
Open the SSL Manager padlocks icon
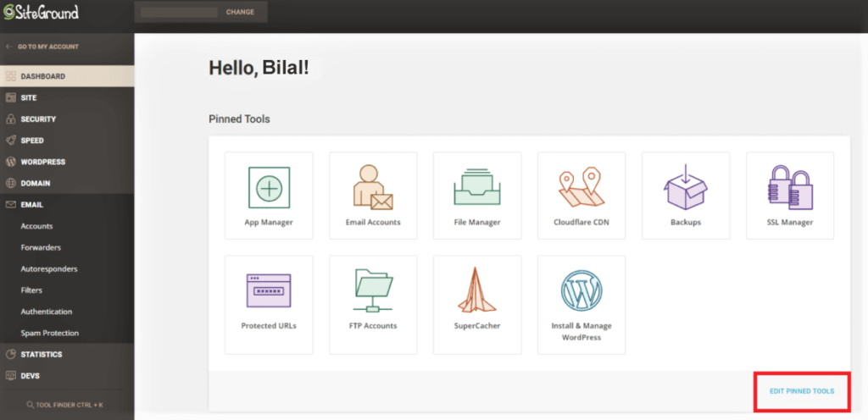pos(790,188)
